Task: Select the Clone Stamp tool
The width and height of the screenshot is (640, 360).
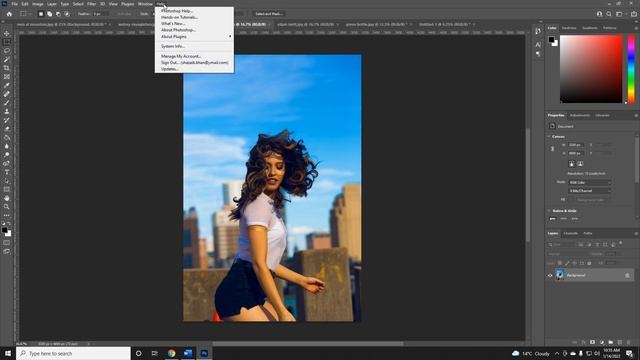Action: (x=7, y=111)
